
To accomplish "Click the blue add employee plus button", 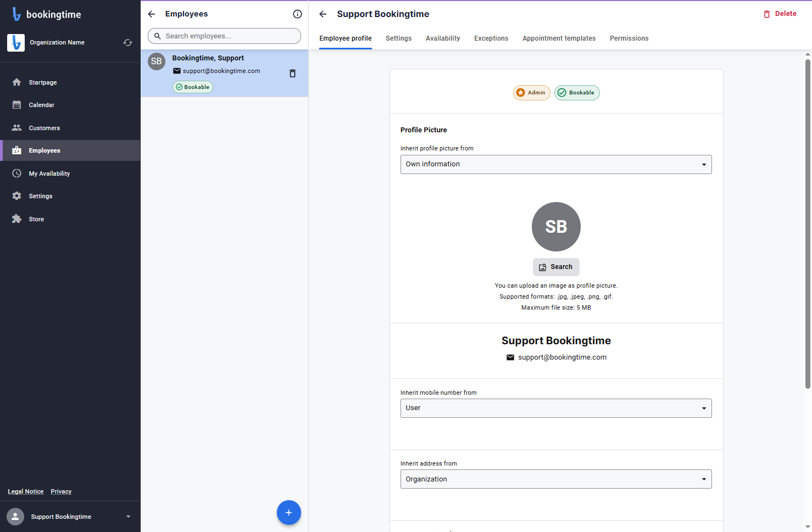I will click(289, 513).
